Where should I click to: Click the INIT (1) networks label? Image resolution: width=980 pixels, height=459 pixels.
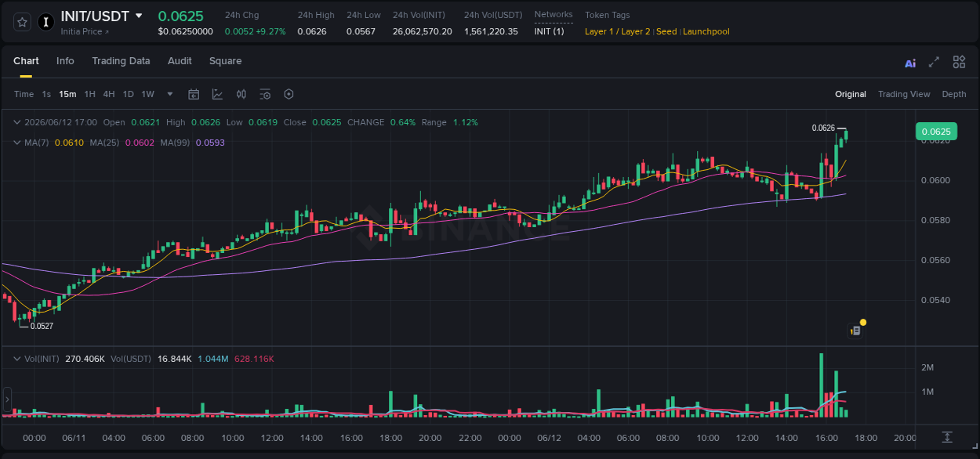coord(549,31)
